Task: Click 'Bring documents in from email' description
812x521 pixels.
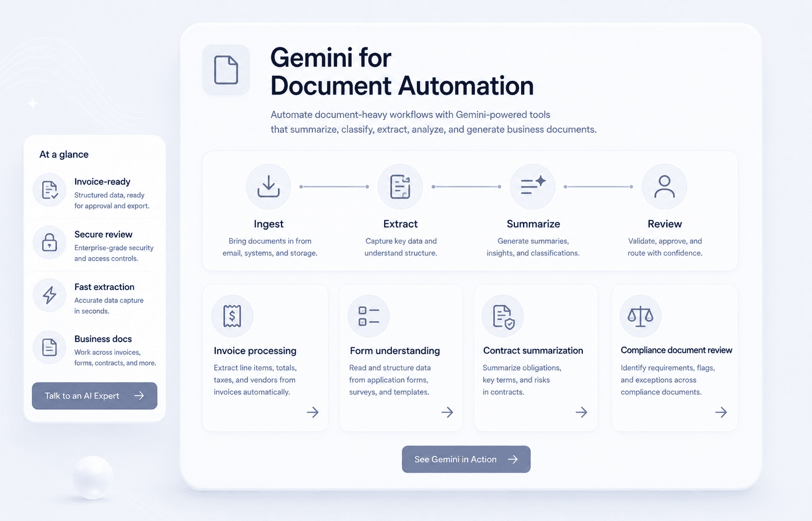Action: coord(270,247)
